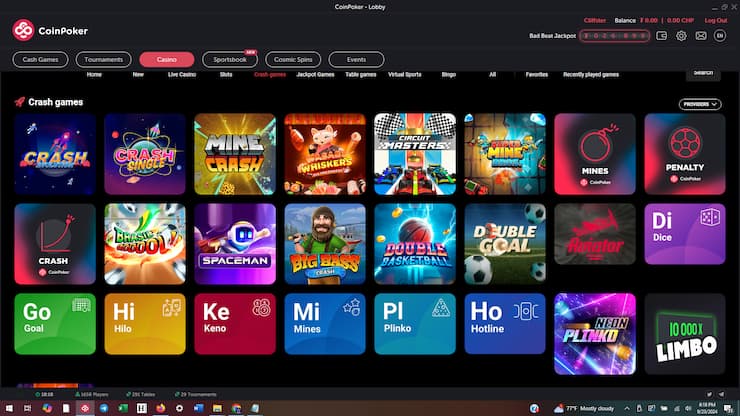Open the wallet cashier icon
This screenshot has width=740, height=416.
pyautogui.click(x=661, y=36)
